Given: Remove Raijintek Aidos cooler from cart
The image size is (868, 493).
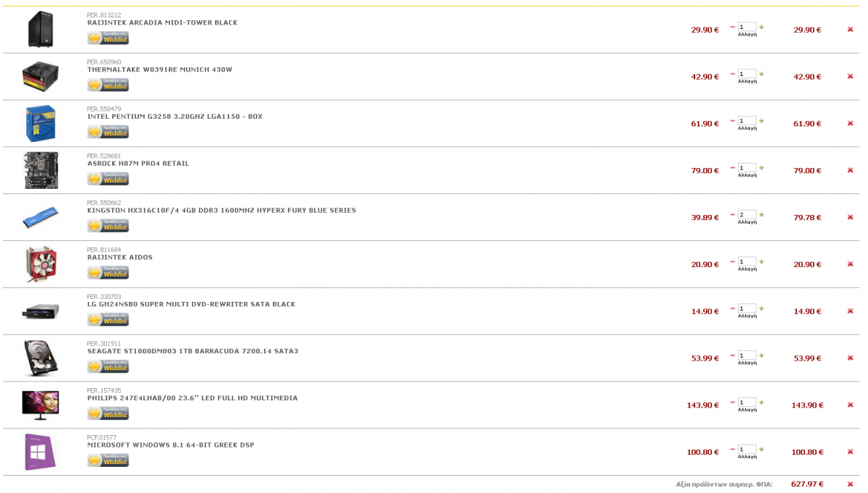Looking at the screenshot, I should pyautogui.click(x=850, y=264).
